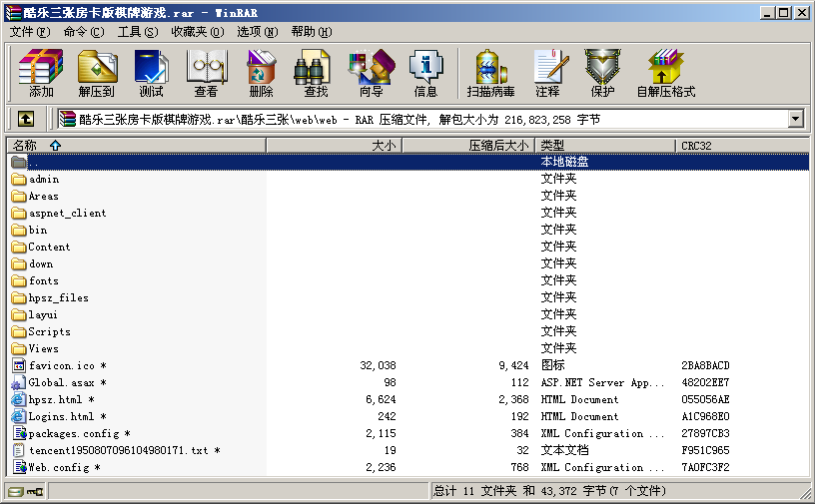Click the Add (添加) toolbar icon
The height and width of the screenshot is (504, 815).
click(x=41, y=73)
